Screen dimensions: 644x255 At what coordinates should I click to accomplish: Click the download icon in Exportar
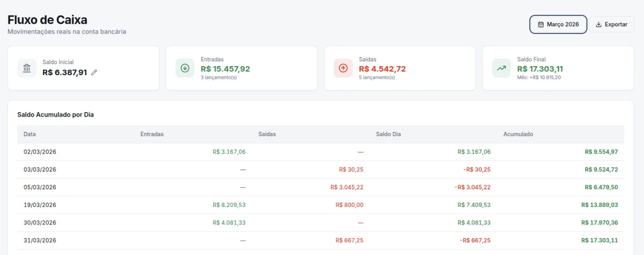(x=598, y=25)
